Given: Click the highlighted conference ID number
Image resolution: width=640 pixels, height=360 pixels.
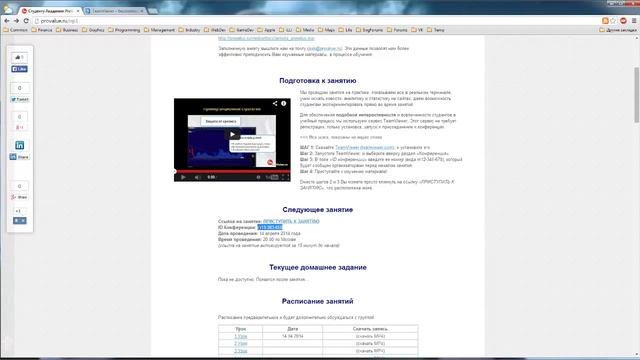Looking at the screenshot, I should pyautogui.click(x=270, y=227).
